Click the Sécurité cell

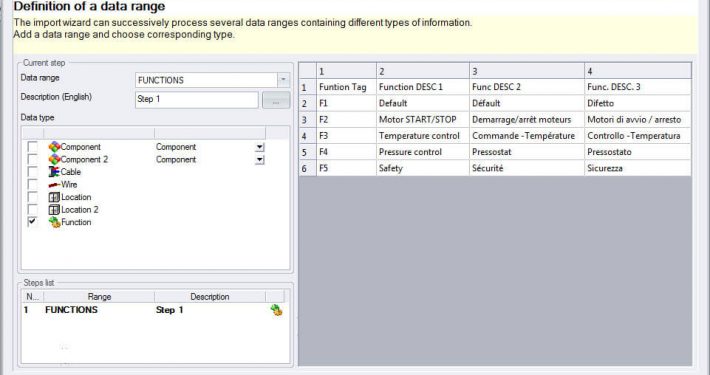point(527,168)
